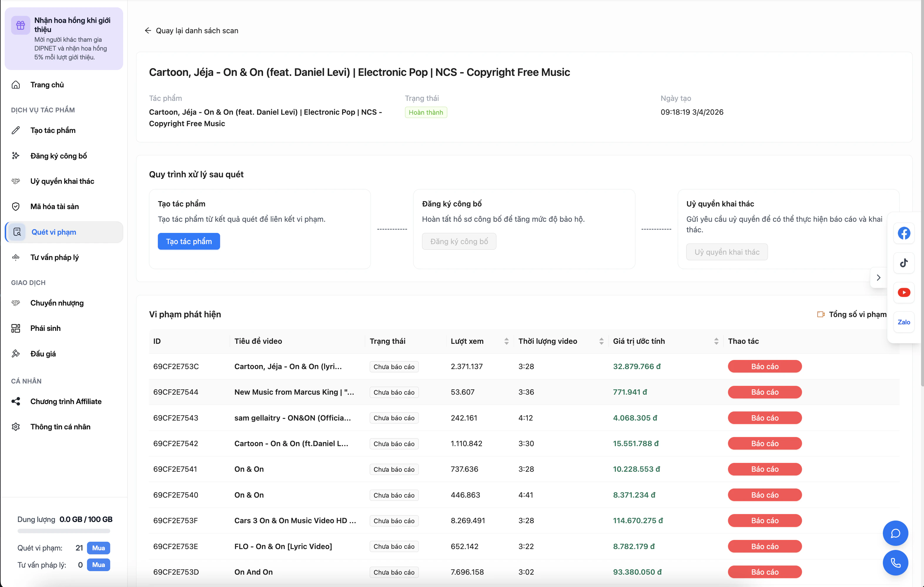Report violation 69CF2E7544 with Báo cáo
Viewport: 924px width, 587px height.
(765, 392)
